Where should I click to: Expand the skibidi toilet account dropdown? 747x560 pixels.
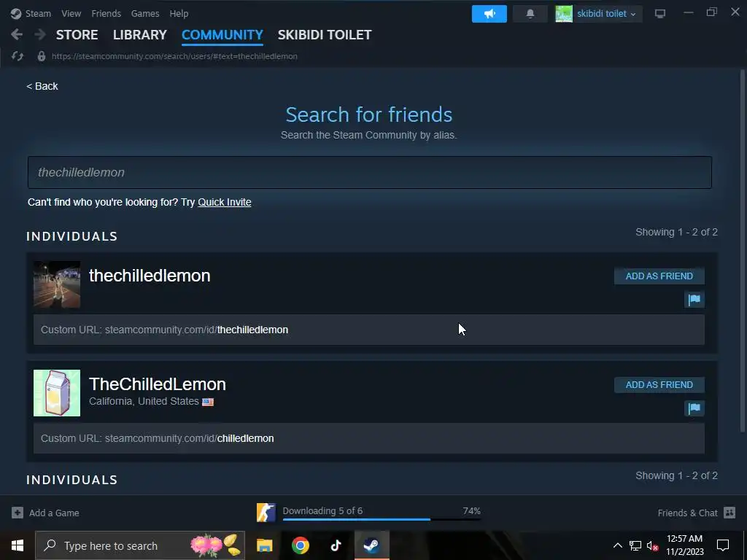tap(633, 15)
